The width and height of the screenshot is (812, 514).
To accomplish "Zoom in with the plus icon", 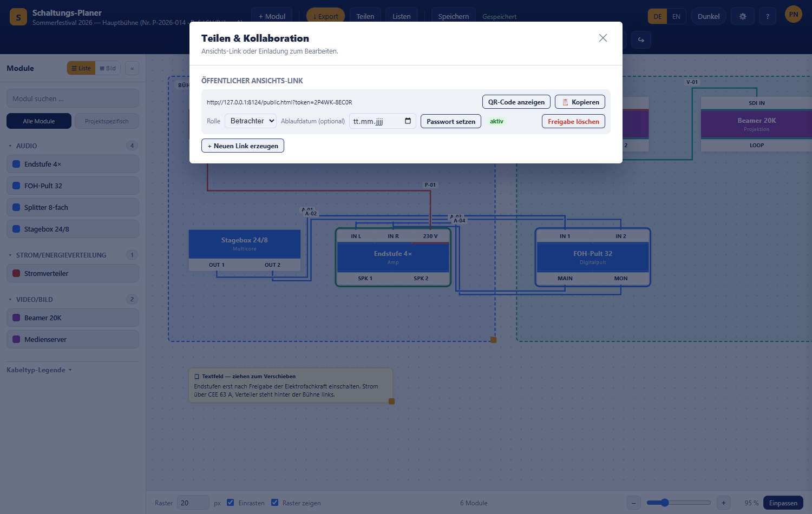I will click(x=723, y=503).
